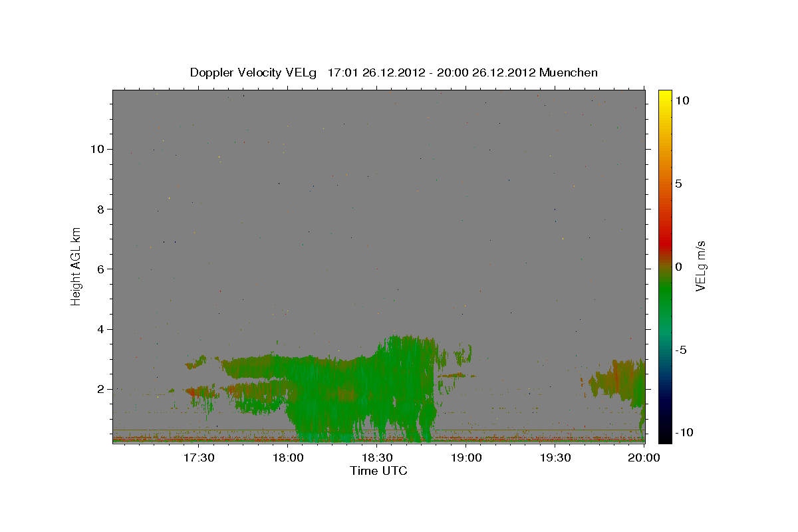This screenshot has height=532, width=798.
Task: Click the 19:30 time tick label
Action: 555,458
